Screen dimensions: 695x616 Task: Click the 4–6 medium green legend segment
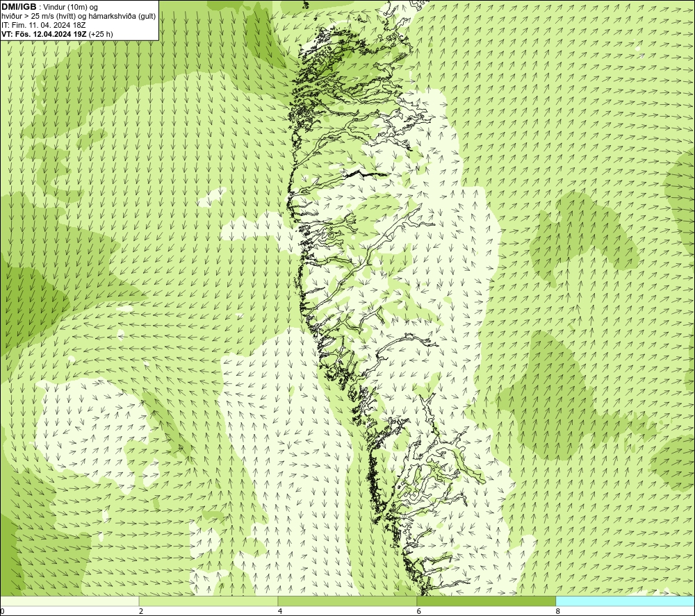347,601
